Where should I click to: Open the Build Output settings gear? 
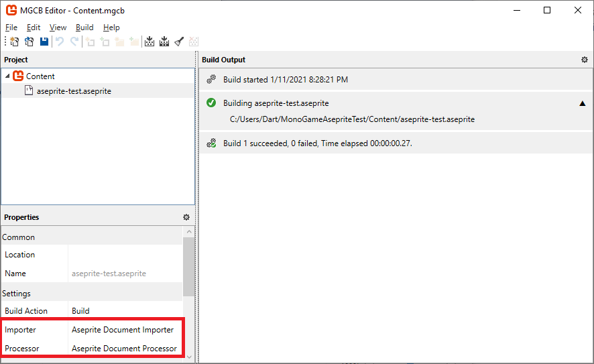pyautogui.click(x=585, y=60)
